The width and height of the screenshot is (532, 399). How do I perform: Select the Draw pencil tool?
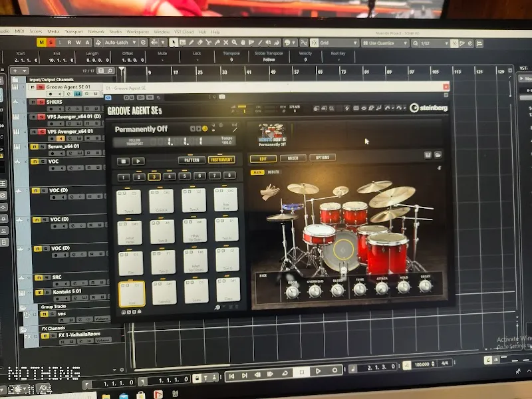pyautogui.click(x=192, y=43)
